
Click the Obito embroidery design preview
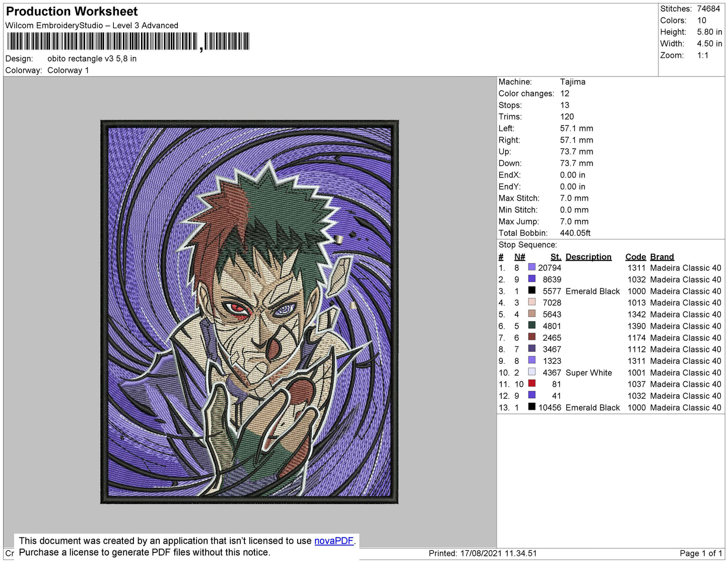249,311
